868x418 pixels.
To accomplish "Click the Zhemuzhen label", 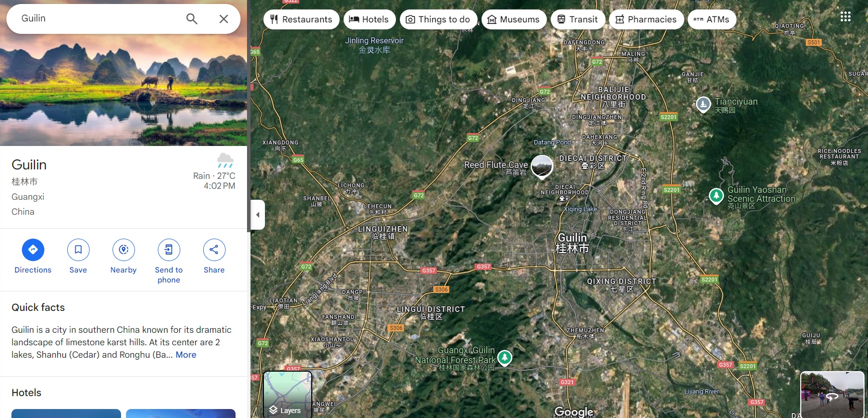I will [585, 333].
